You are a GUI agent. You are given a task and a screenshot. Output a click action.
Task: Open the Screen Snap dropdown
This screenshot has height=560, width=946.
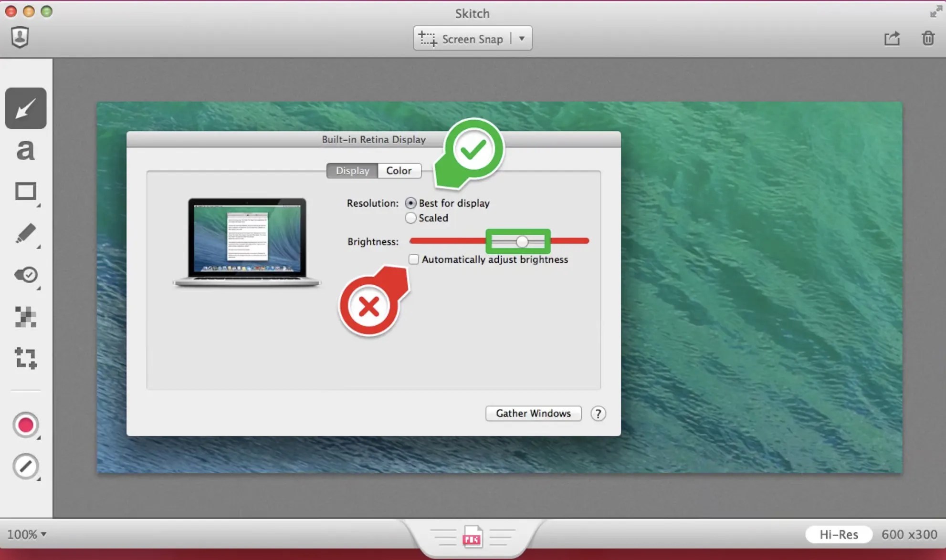coord(522,38)
